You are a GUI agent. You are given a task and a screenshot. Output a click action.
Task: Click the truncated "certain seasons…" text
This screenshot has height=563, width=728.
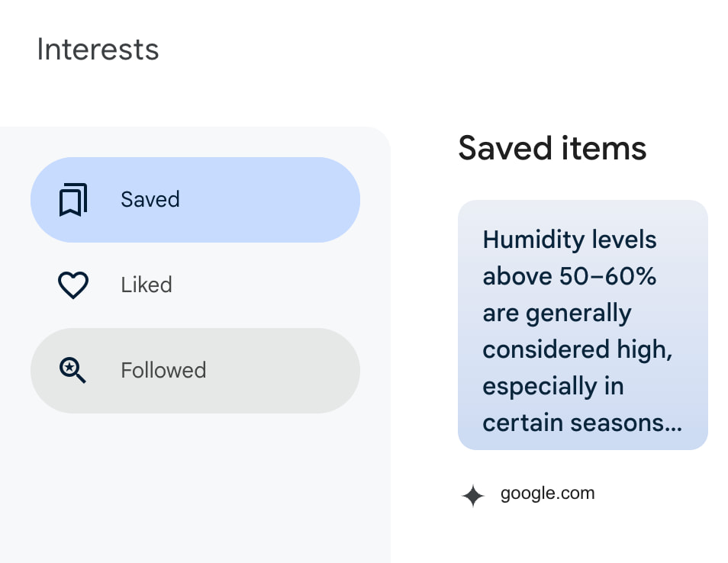pyautogui.click(x=582, y=422)
